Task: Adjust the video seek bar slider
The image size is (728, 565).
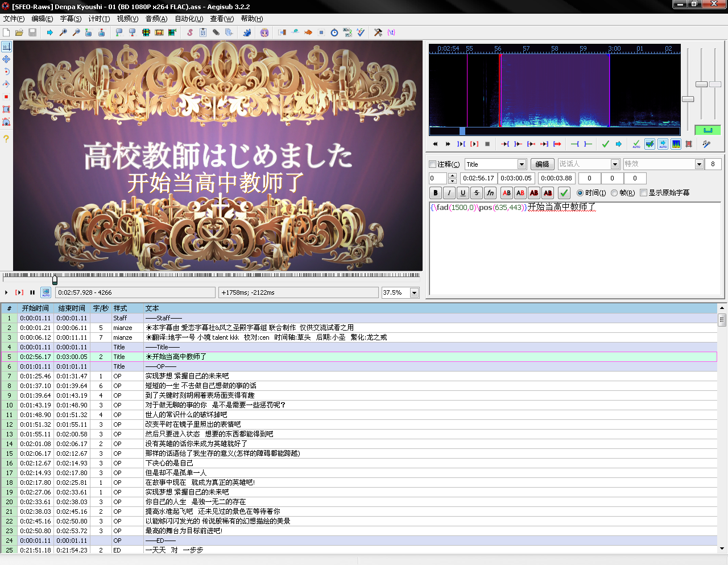Action: pos(55,279)
